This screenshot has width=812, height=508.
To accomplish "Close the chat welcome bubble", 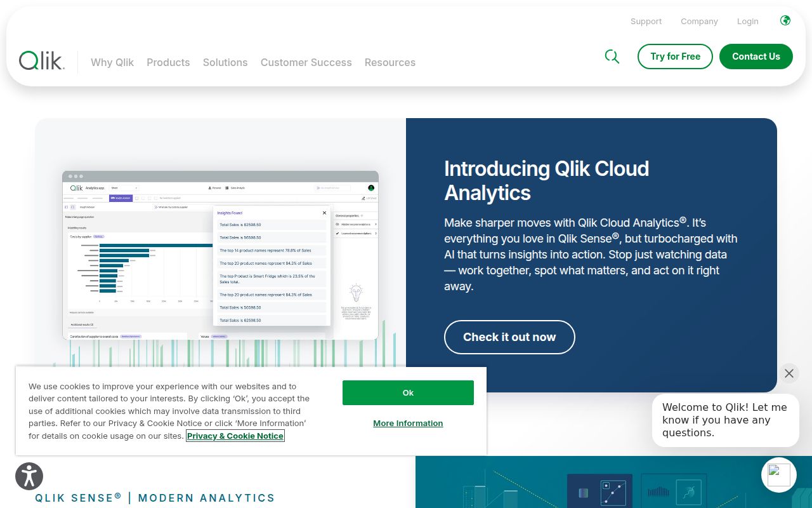I will pyautogui.click(x=789, y=373).
